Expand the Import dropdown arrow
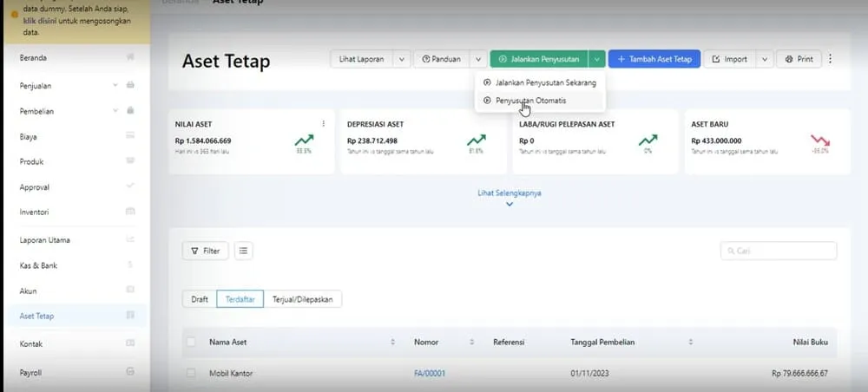 [764, 59]
